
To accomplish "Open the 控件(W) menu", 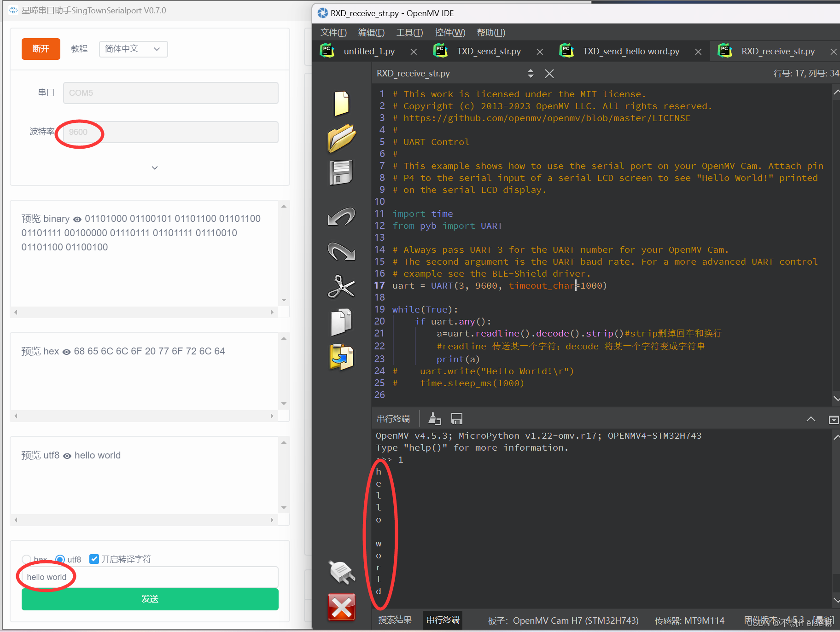I will [x=450, y=33].
